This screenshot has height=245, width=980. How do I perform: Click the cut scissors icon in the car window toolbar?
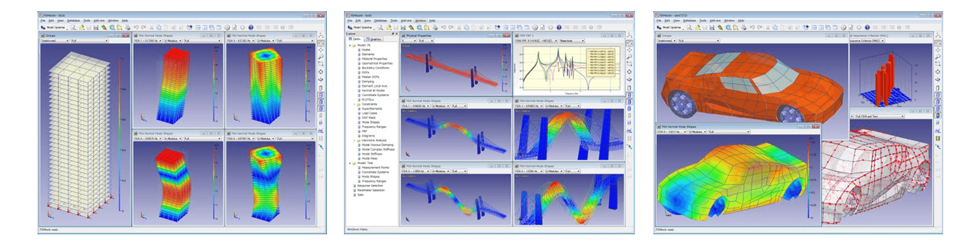(768, 27)
